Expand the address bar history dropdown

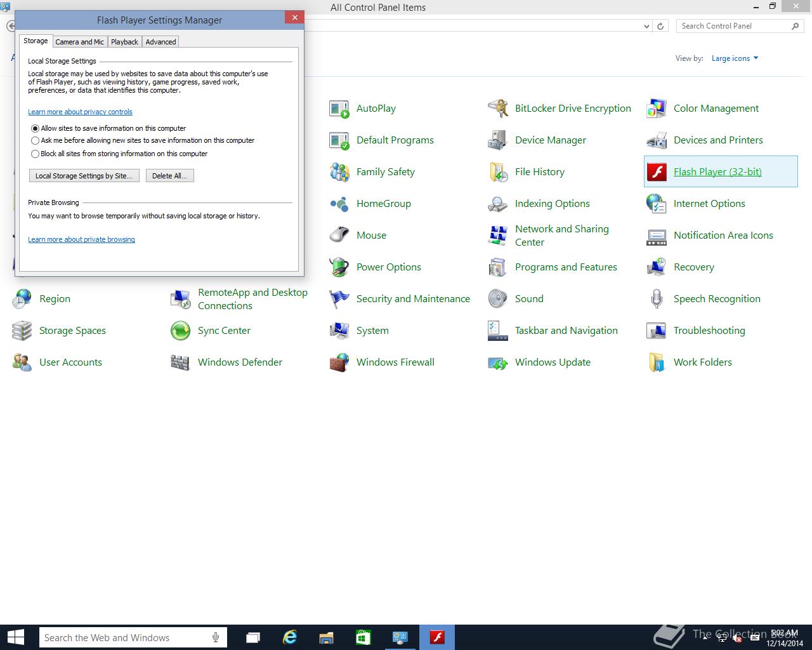click(646, 27)
